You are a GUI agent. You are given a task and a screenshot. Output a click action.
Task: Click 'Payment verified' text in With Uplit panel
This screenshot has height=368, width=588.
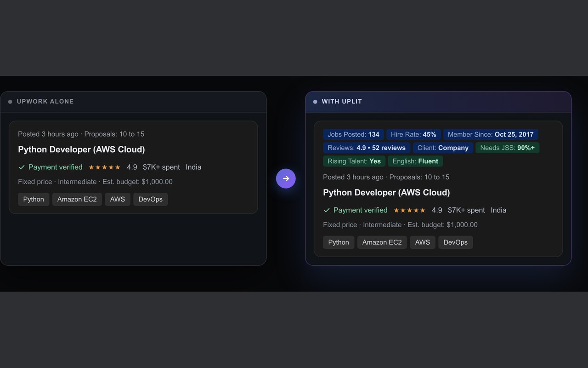(361, 210)
